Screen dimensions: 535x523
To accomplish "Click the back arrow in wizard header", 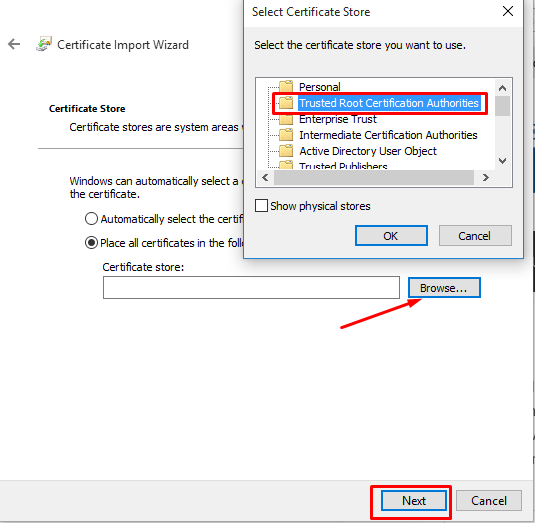I will tap(14, 44).
